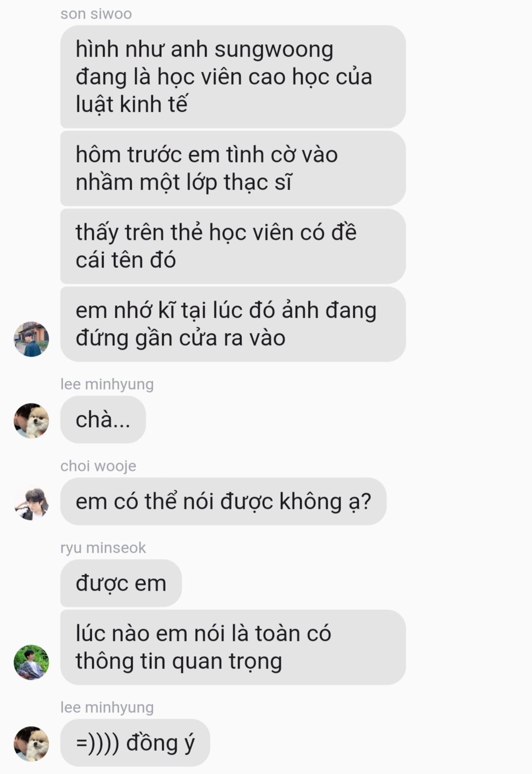532x774 pixels.
Task: Click "lee minhyung" name above "đồng ý"
Action: pos(107,707)
